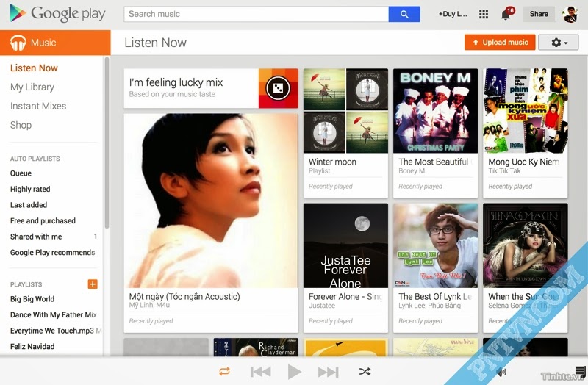Click the Share button
Viewport: 588px width, 385px height.
pyautogui.click(x=539, y=14)
